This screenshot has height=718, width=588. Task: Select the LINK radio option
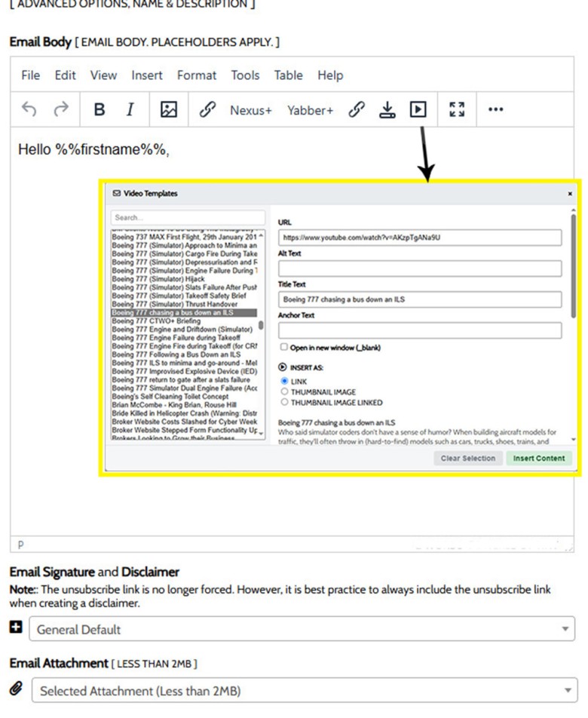[x=284, y=381]
